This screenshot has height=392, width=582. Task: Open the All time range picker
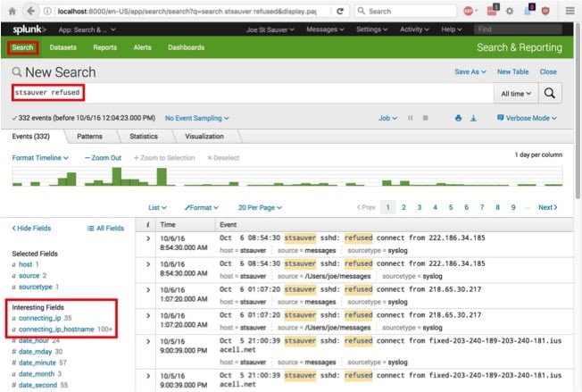click(x=516, y=94)
